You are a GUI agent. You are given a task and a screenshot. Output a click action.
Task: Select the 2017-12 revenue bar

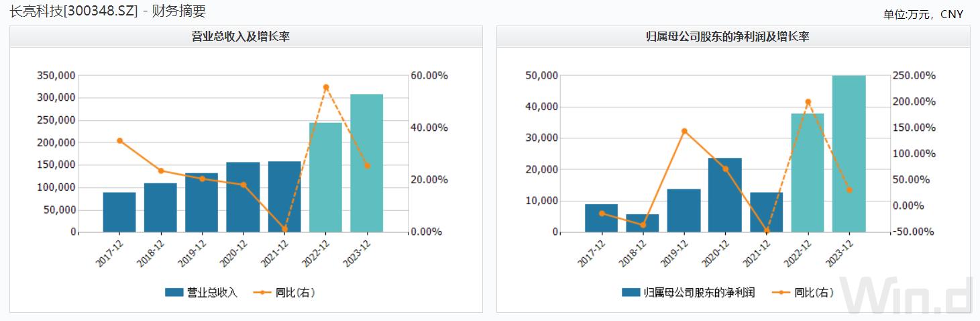point(119,212)
